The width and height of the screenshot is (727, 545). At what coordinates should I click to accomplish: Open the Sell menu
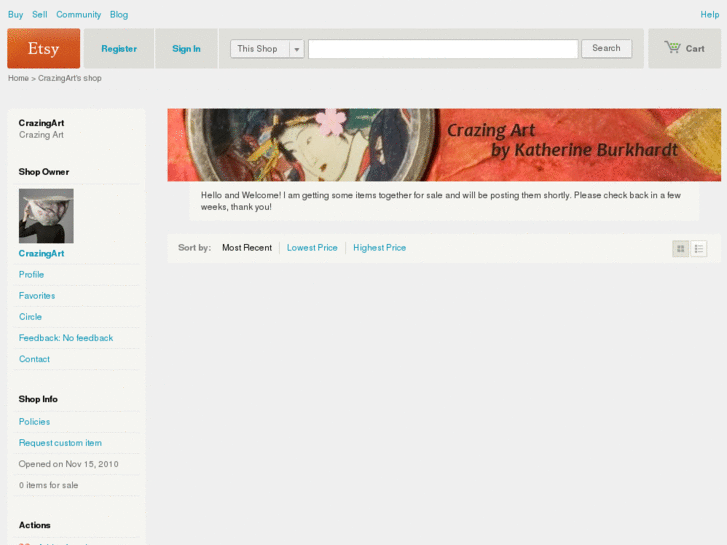(40, 15)
